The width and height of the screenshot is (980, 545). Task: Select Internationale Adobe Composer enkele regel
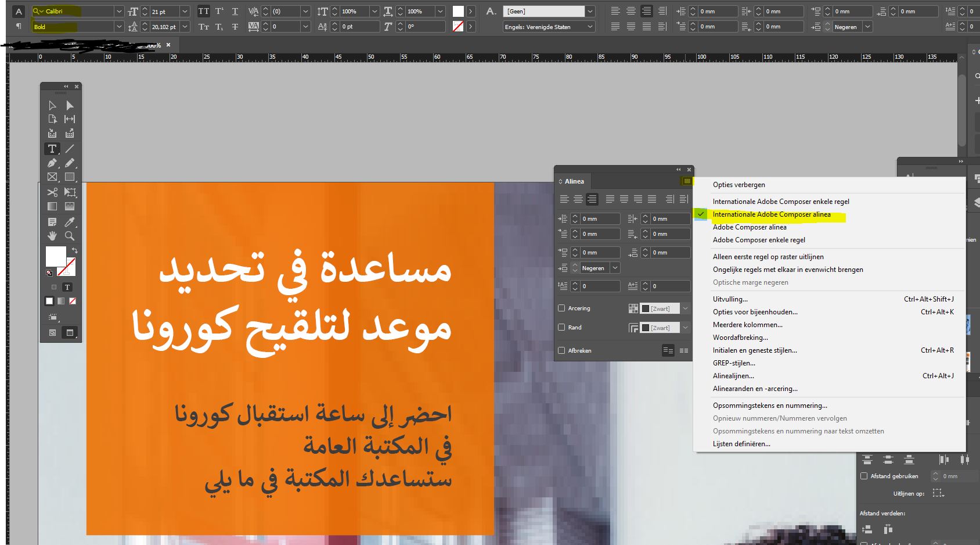coord(781,201)
